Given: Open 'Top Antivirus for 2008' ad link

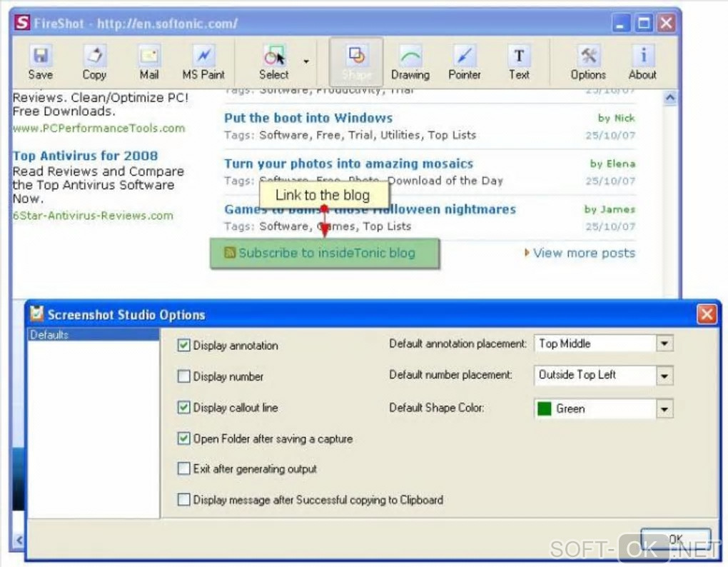Looking at the screenshot, I should [86, 156].
